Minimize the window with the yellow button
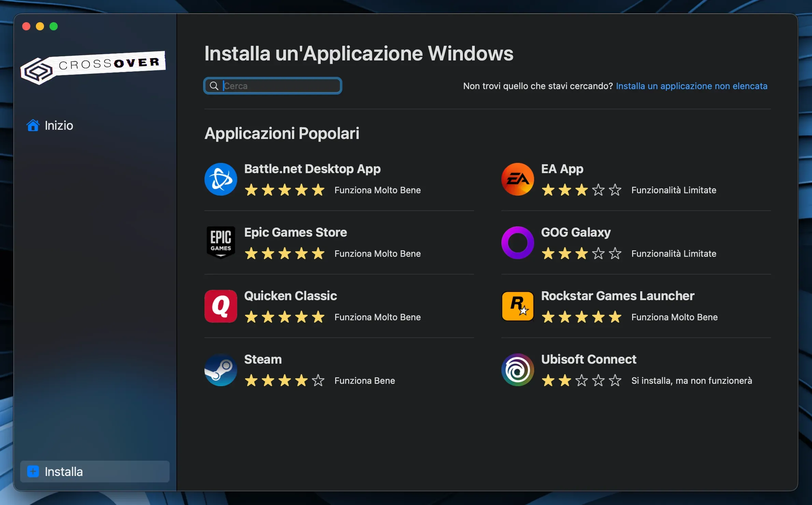The width and height of the screenshot is (812, 505). click(40, 26)
